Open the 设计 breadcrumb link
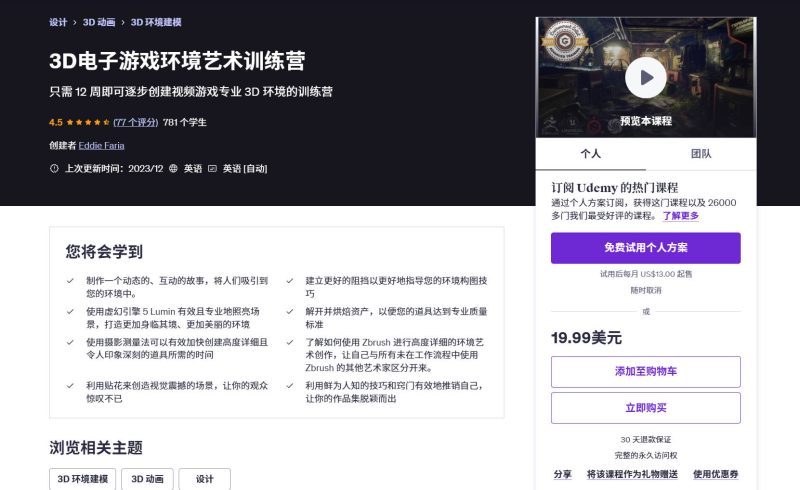The image size is (800, 490). click(x=58, y=22)
